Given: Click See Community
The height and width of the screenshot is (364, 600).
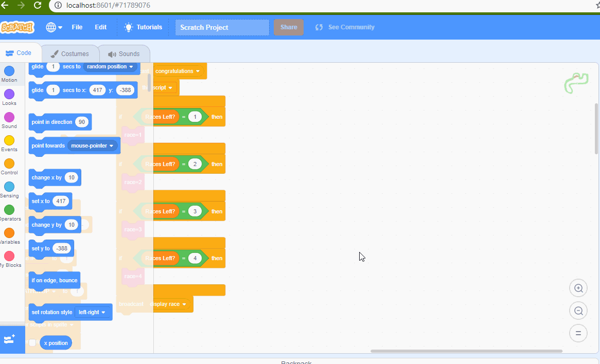Looking at the screenshot, I should 345,27.
